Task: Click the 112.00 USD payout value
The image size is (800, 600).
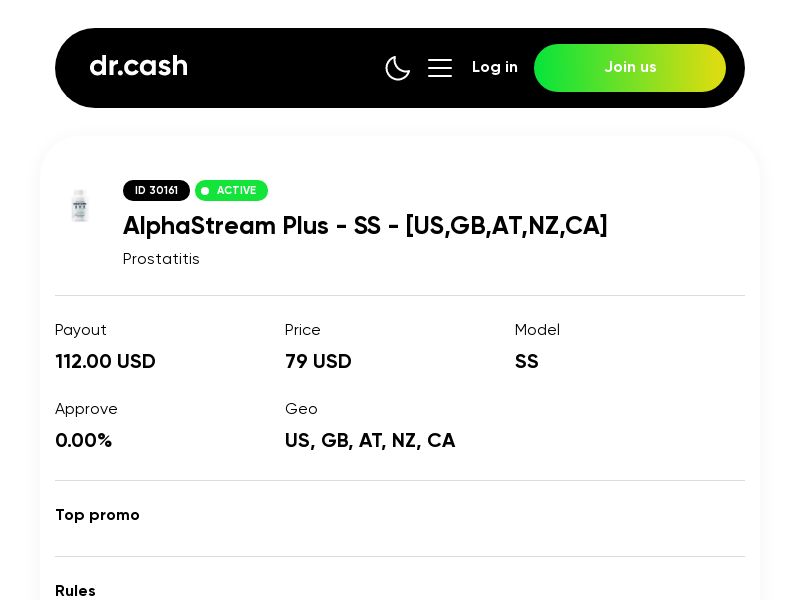Action: 105,361
